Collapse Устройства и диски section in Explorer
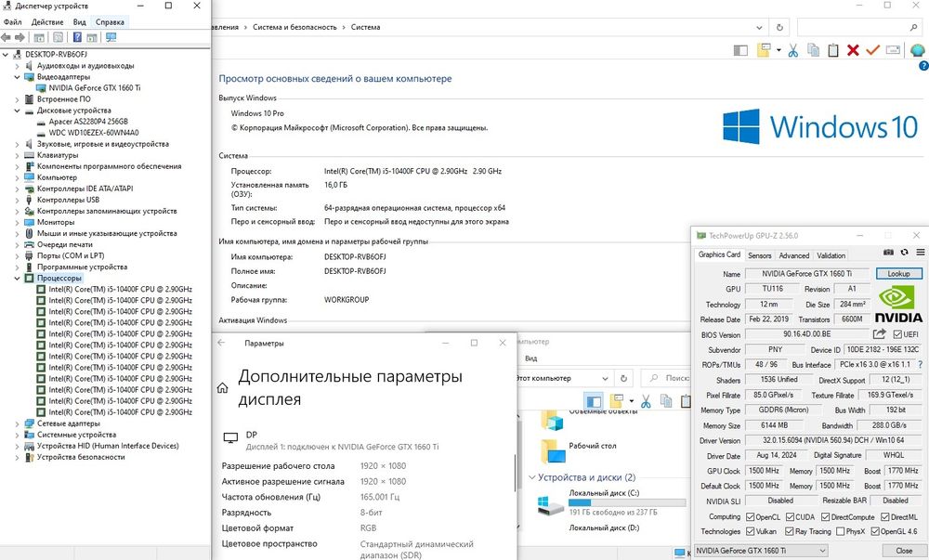 531,477
